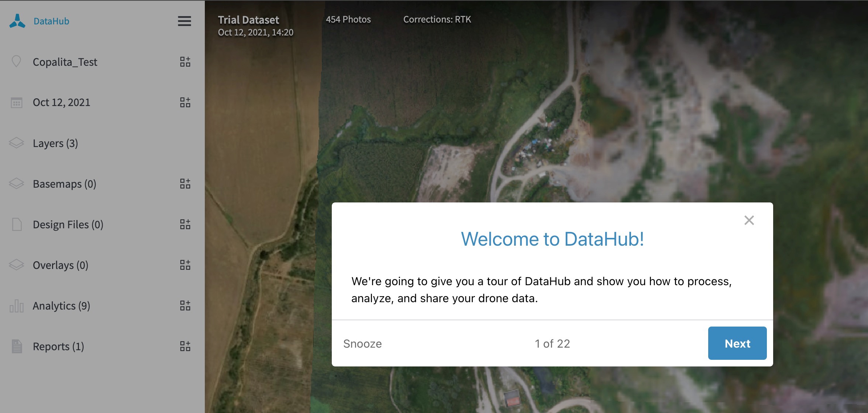Click the Reports page icon
The width and height of the screenshot is (868, 413).
(x=17, y=347)
